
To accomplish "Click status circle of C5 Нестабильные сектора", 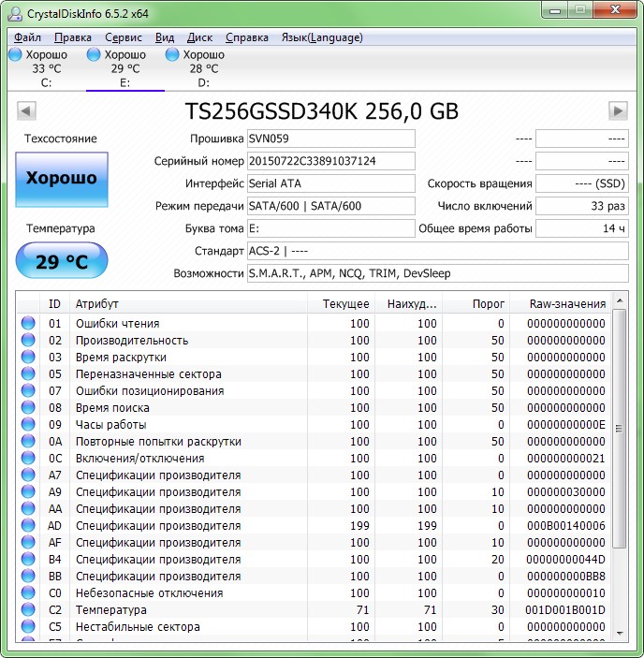I will [x=28, y=626].
